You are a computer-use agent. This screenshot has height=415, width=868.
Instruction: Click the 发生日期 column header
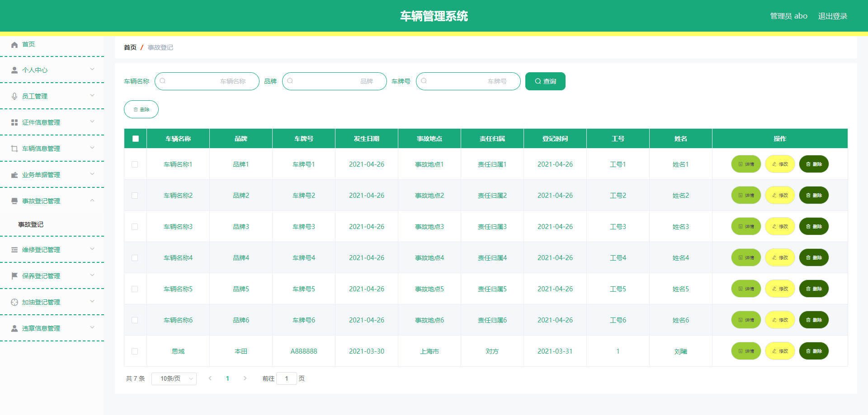(367, 139)
